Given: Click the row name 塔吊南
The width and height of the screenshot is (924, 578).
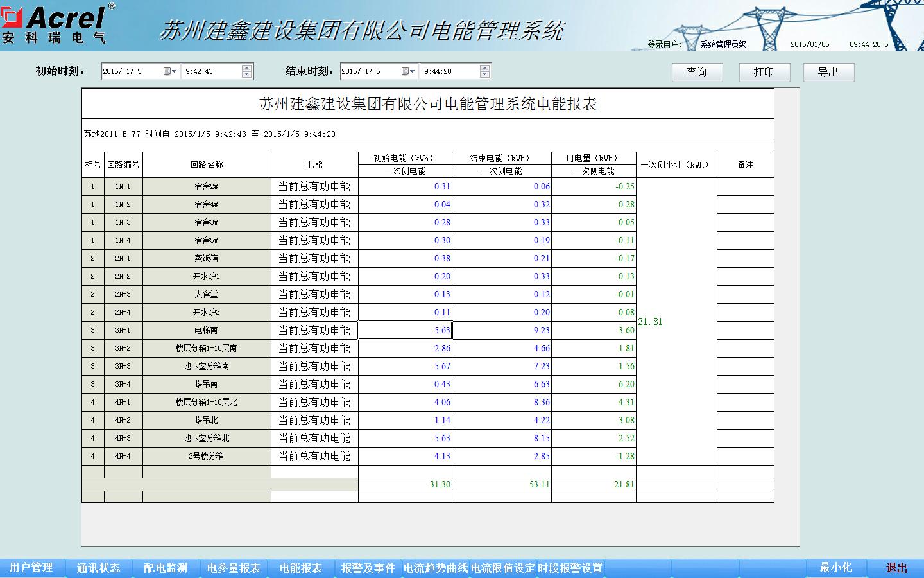Looking at the screenshot, I should (x=207, y=385).
